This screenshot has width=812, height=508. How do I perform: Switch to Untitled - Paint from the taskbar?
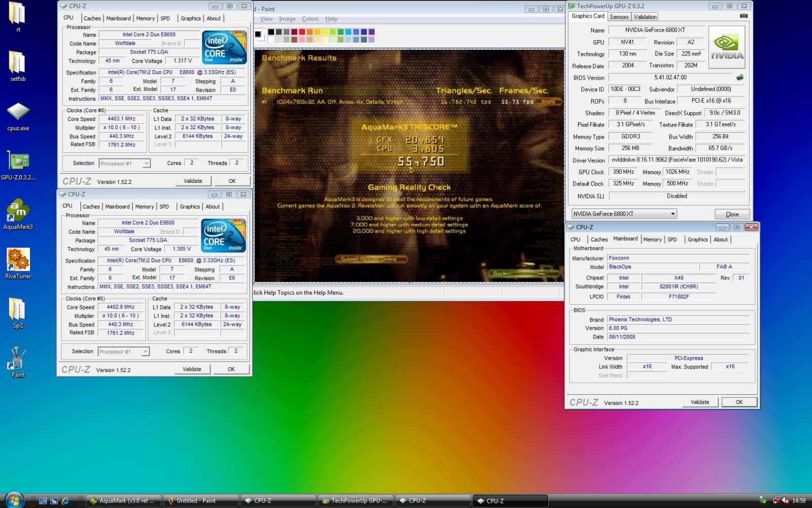coord(200,501)
